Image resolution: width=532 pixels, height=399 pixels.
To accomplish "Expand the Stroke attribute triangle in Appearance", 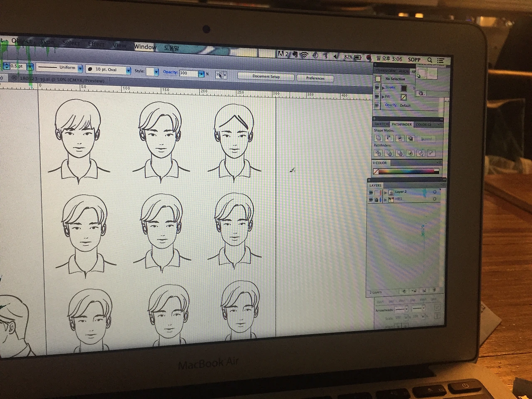I will (383, 88).
